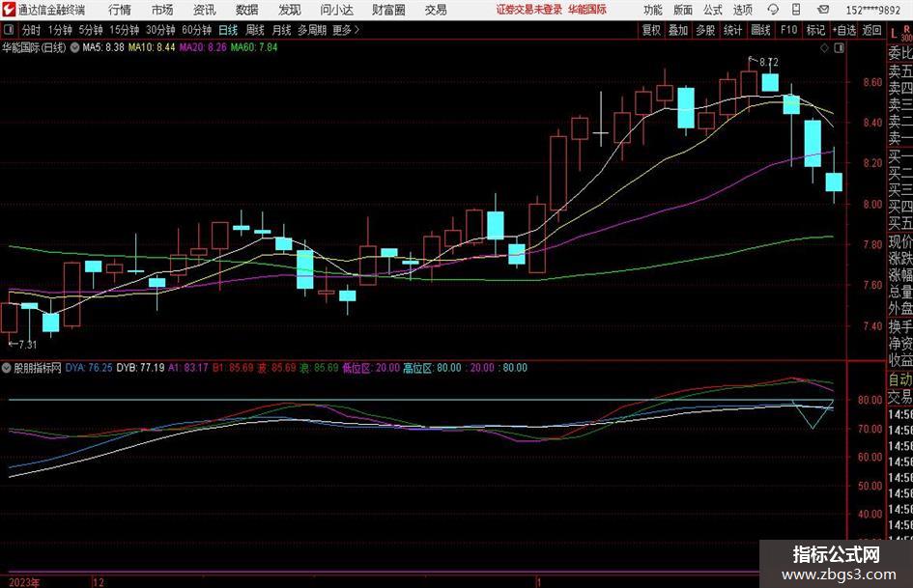Click the 复权 toolbar button
The height and width of the screenshot is (588, 913).
click(651, 30)
